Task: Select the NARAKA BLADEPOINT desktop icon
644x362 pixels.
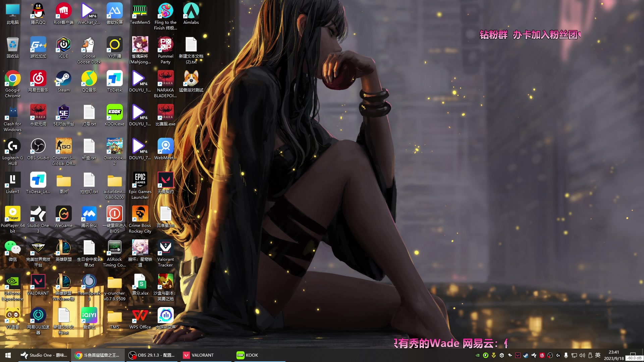Action: (166, 84)
